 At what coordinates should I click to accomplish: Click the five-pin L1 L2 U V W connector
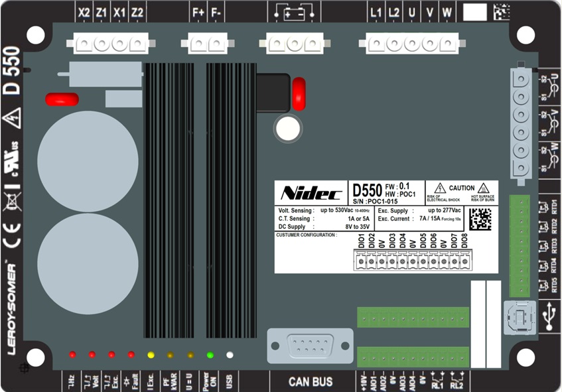(x=412, y=43)
